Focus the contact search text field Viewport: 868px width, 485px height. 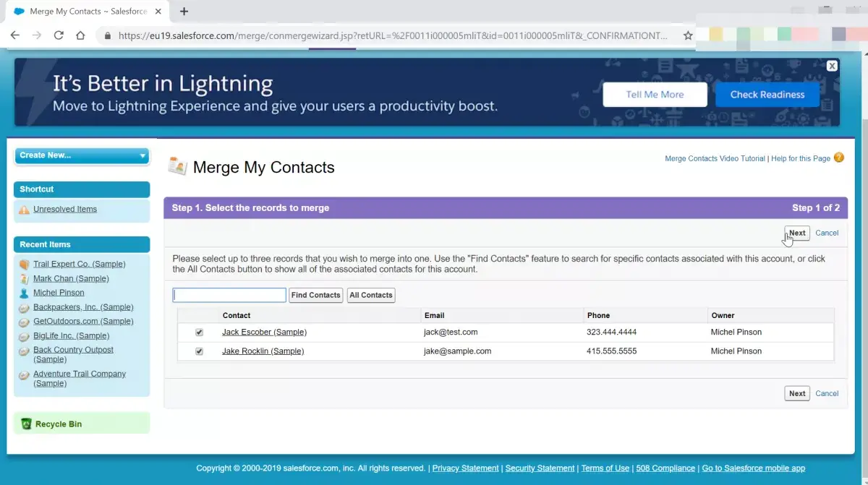229,295
